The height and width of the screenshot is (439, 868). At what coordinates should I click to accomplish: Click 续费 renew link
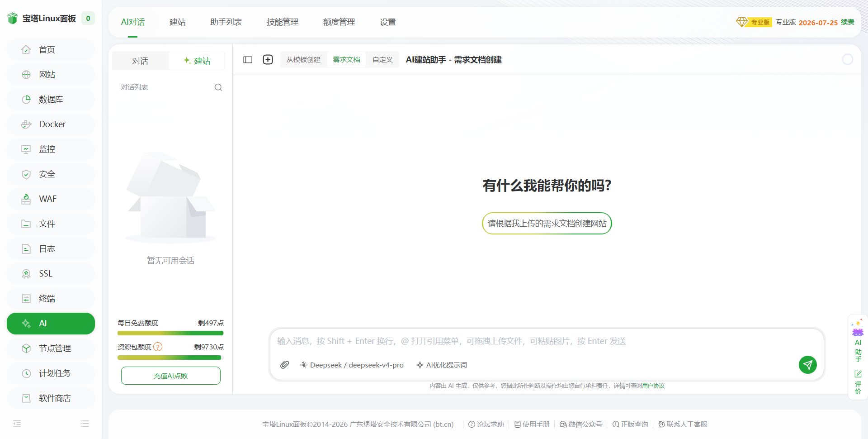pos(848,22)
